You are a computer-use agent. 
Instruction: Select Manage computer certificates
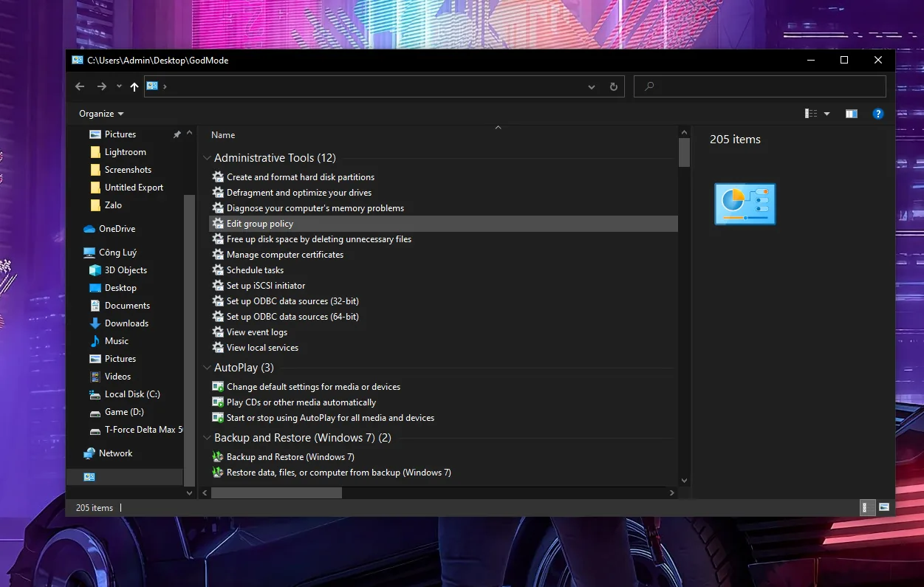click(x=284, y=255)
